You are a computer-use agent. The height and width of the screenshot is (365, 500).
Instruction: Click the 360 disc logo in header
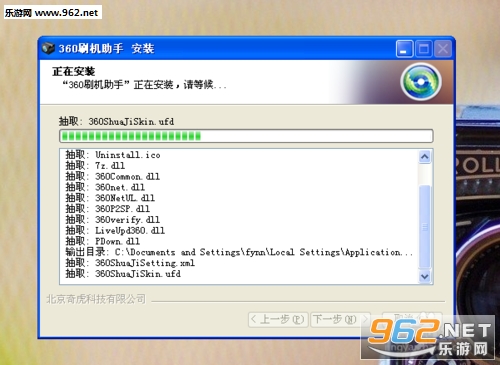[x=421, y=82]
